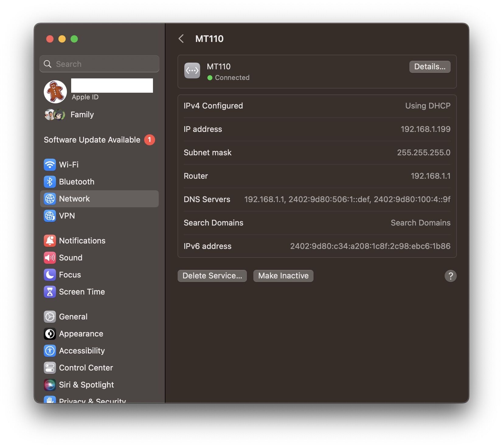Click Delete Service... button

[212, 276]
